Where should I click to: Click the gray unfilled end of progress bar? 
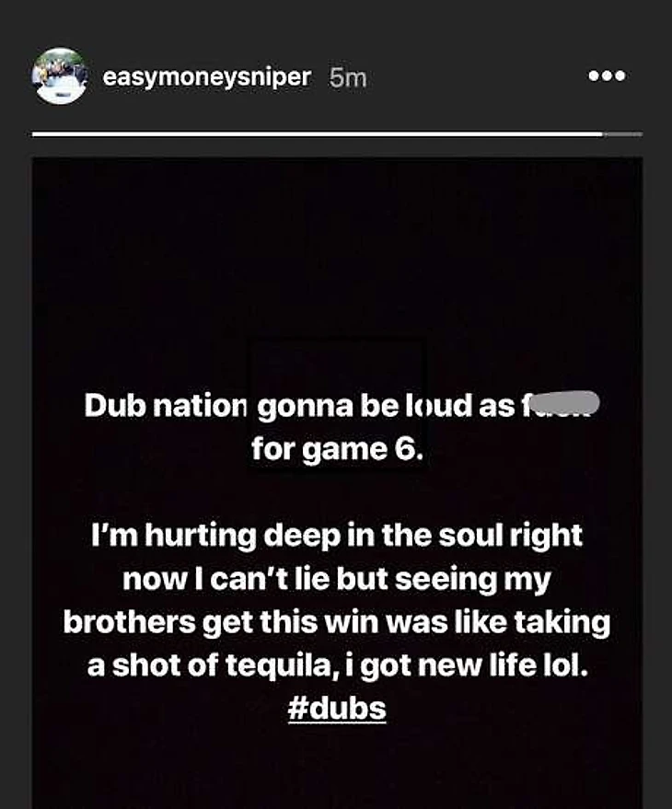(x=623, y=134)
